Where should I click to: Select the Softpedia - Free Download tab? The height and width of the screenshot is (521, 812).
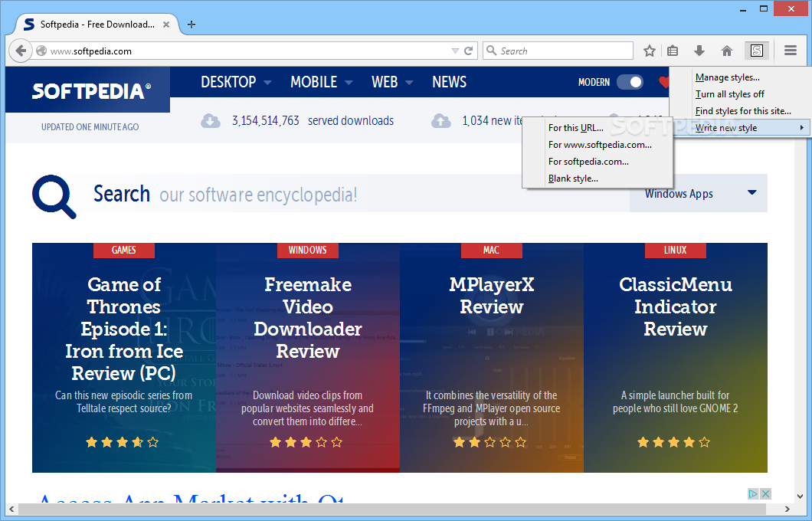pos(97,25)
